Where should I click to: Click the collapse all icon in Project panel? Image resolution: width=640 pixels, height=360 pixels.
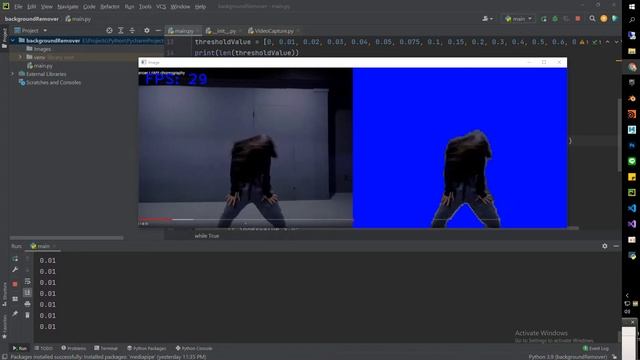point(132,30)
